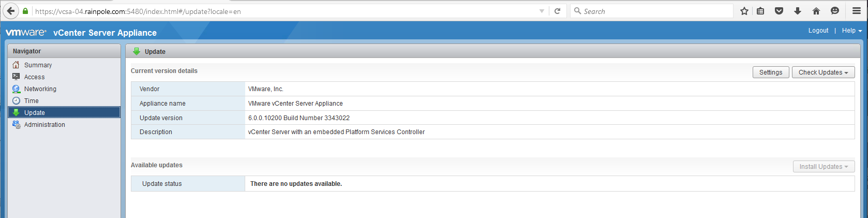The height and width of the screenshot is (218, 868).
Task: Bookmark this page with the star icon
Action: coord(744,11)
